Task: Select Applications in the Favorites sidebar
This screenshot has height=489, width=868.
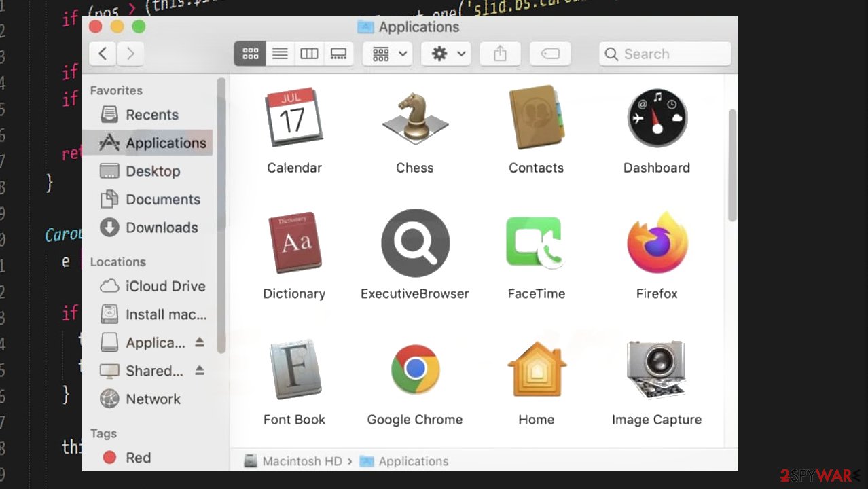Action: tap(147, 143)
